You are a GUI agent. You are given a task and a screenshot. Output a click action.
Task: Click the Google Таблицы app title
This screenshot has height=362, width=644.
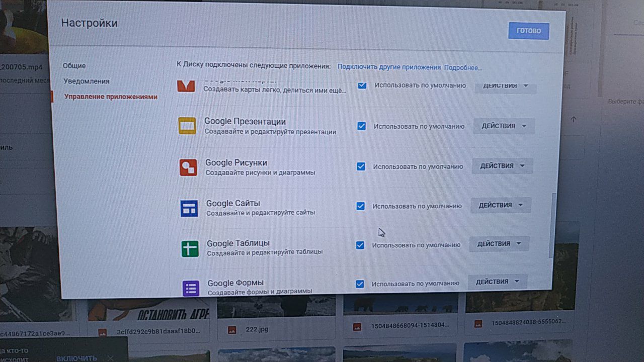(238, 243)
